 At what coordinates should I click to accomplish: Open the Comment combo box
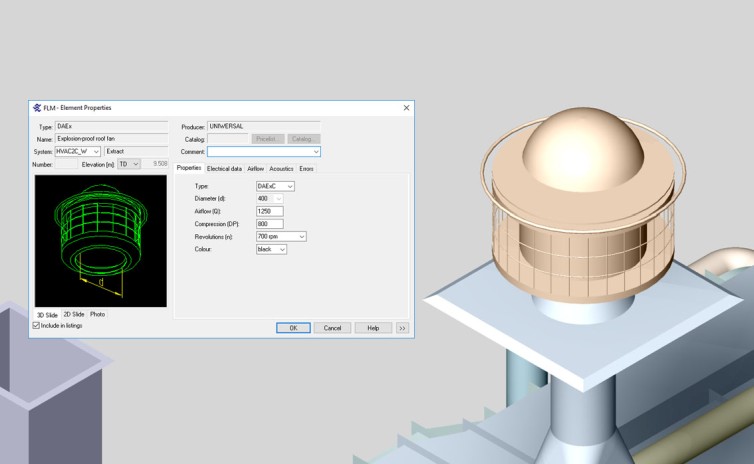(316, 151)
